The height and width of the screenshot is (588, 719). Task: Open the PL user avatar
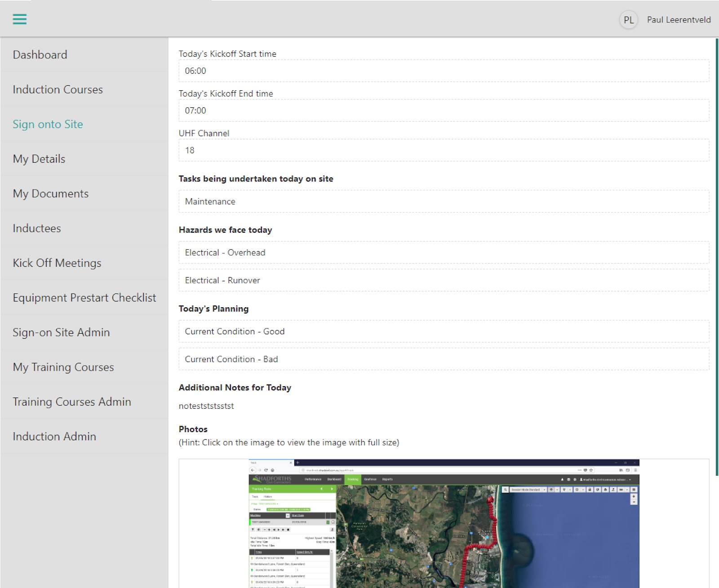[628, 20]
